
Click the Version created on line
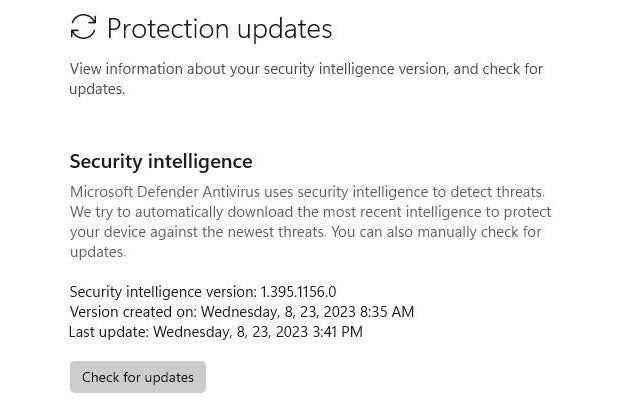(x=241, y=311)
